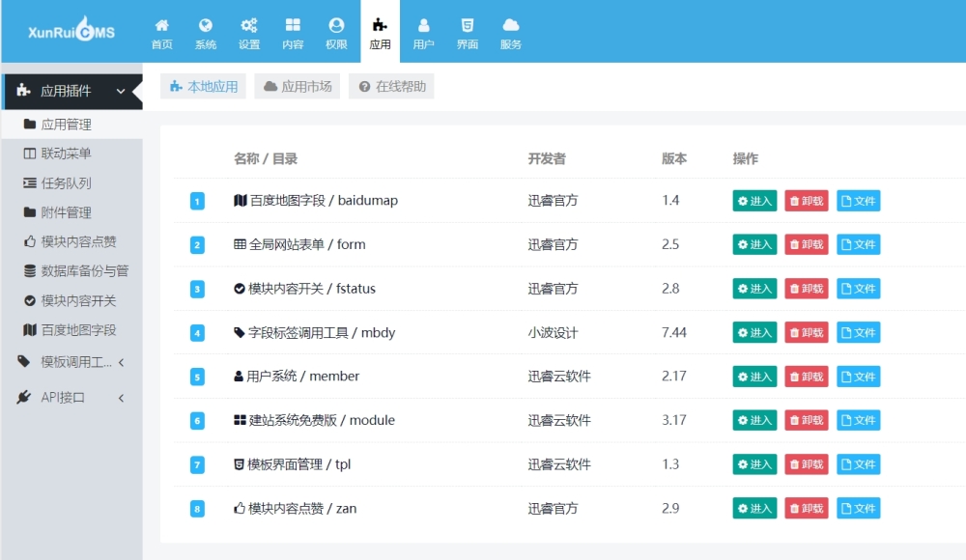Click the number 8 badge for zan
The height and width of the screenshot is (560, 966).
(197, 509)
